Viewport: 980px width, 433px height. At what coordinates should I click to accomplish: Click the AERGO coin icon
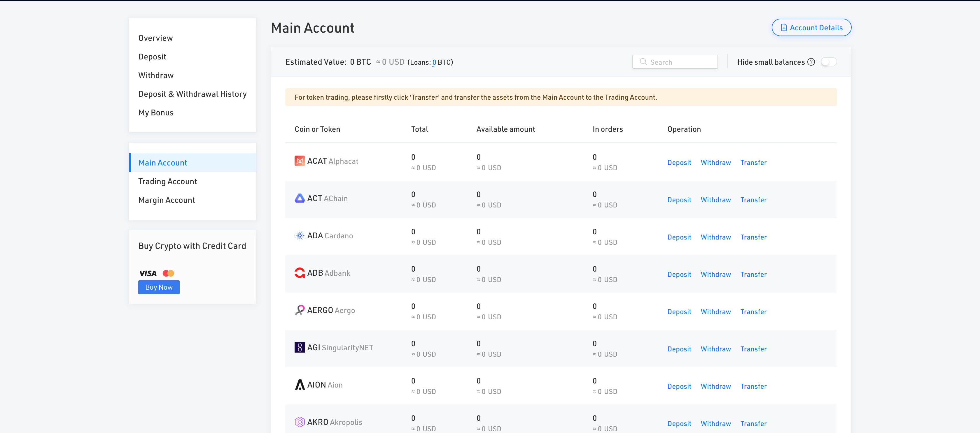300,310
